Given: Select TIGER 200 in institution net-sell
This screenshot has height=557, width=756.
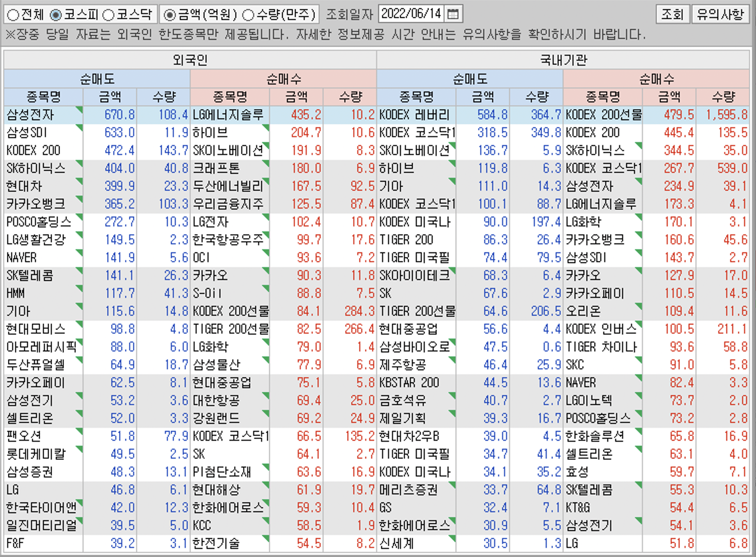Looking at the screenshot, I should pos(416,240).
